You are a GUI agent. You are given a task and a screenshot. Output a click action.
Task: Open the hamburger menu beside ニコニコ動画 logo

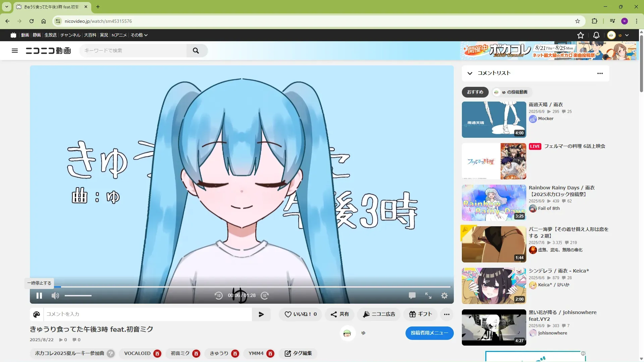[15, 51]
